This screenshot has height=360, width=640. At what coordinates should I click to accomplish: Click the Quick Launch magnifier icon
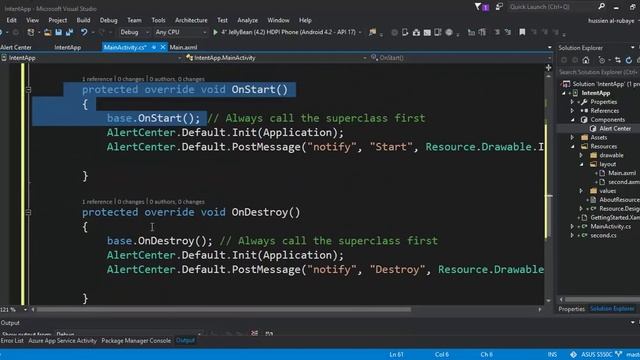coord(602,7)
